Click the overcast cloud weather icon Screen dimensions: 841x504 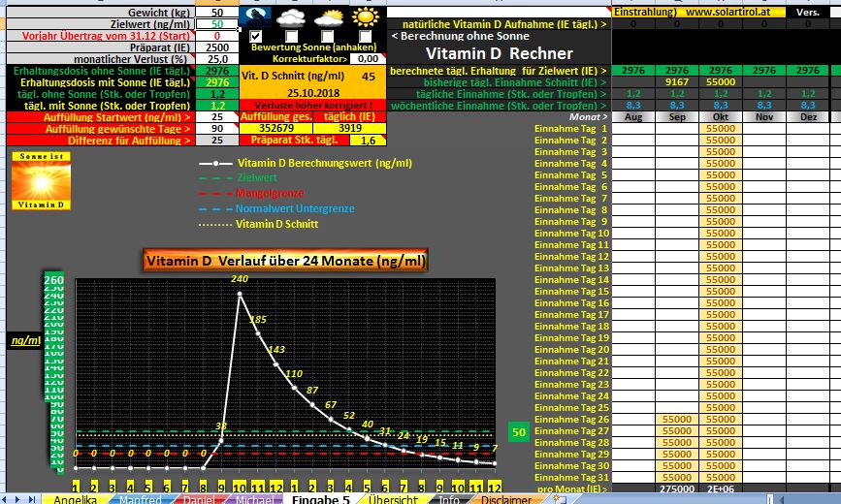point(292,17)
